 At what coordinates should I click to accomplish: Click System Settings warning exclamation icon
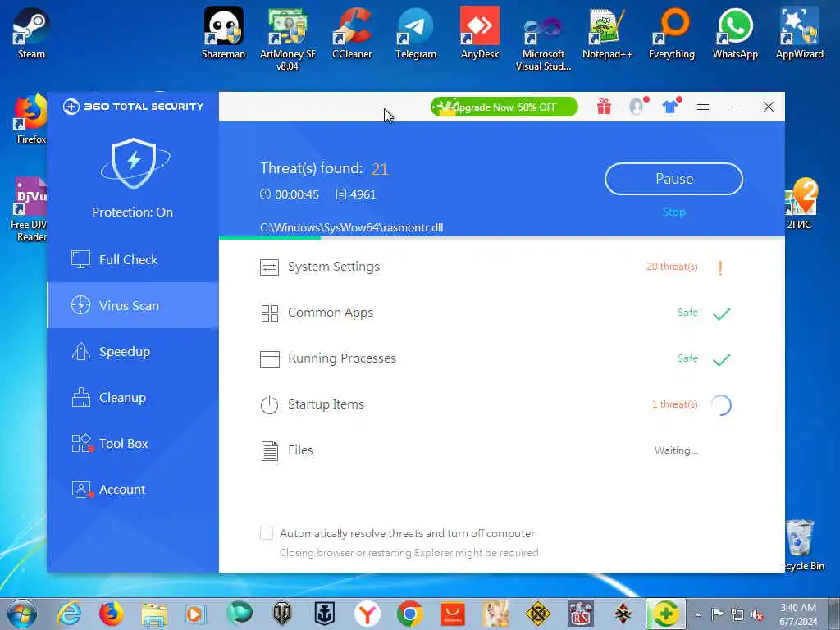pos(720,267)
